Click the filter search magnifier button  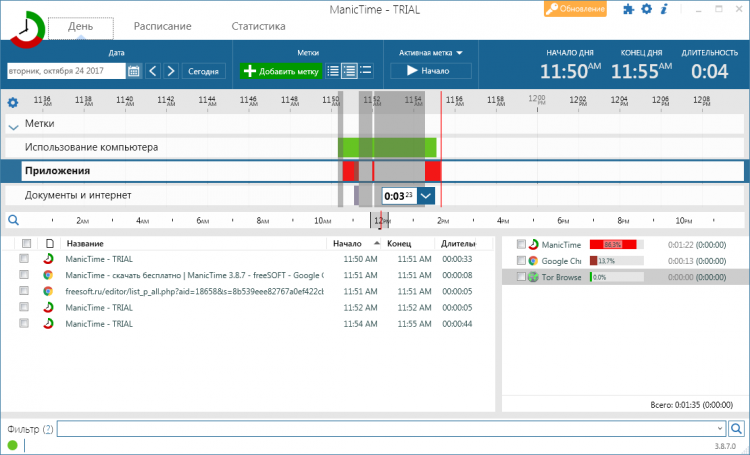point(737,429)
